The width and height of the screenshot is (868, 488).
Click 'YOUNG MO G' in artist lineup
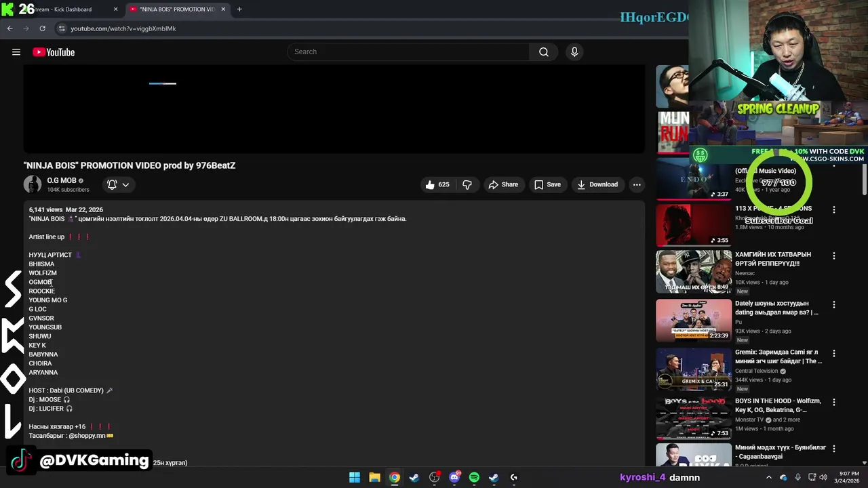point(48,300)
